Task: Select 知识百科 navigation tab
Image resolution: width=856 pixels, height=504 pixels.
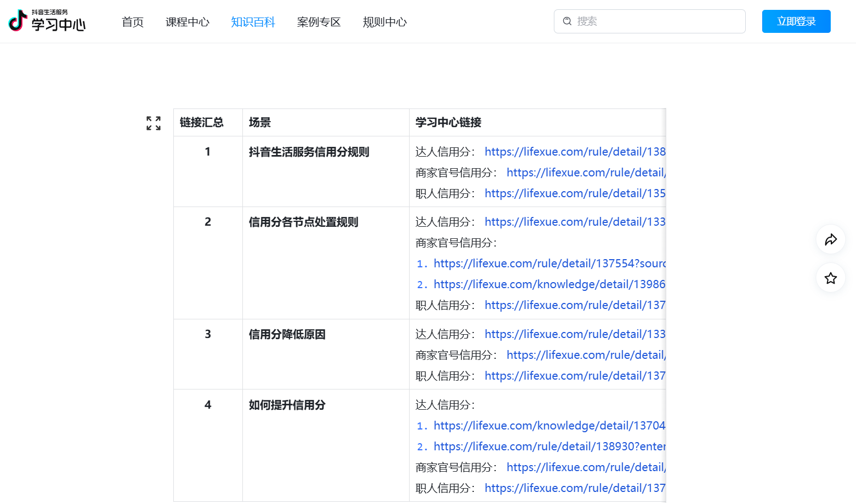Action: 253,22
